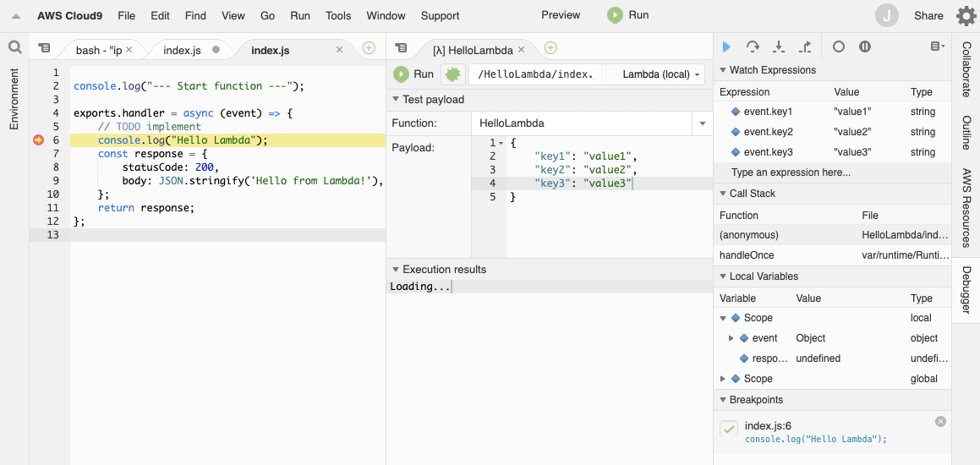Image resolution: width=980 pixels, height=465 pixels.
Task: Close the active index.js tab
Action: (x=339, y=49)
